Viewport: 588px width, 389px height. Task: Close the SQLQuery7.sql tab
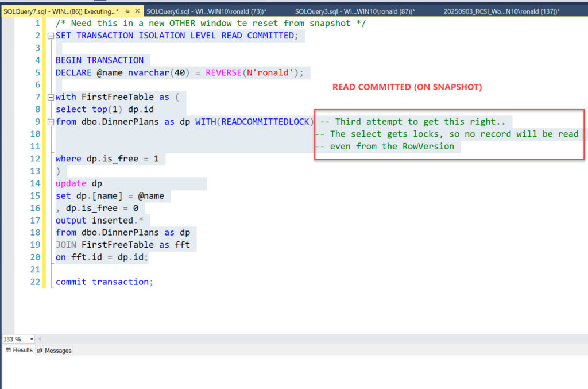tap(138, 11)
